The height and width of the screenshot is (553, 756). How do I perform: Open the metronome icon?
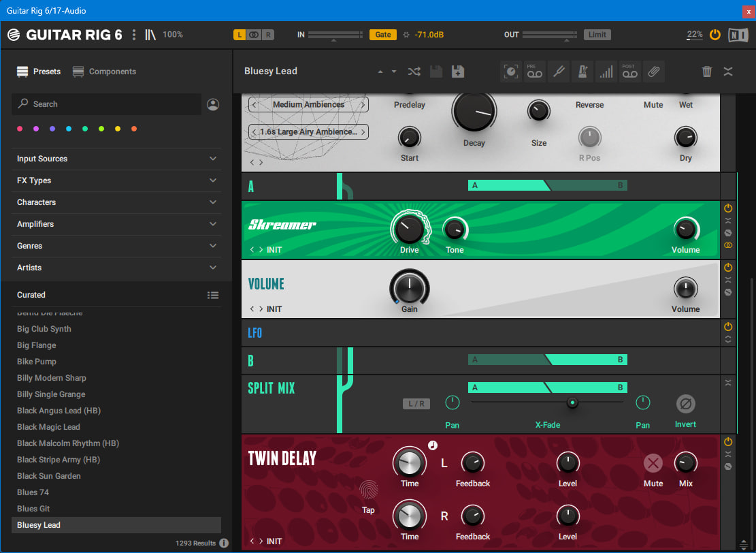pyautogui.click(x=582, y=72)
